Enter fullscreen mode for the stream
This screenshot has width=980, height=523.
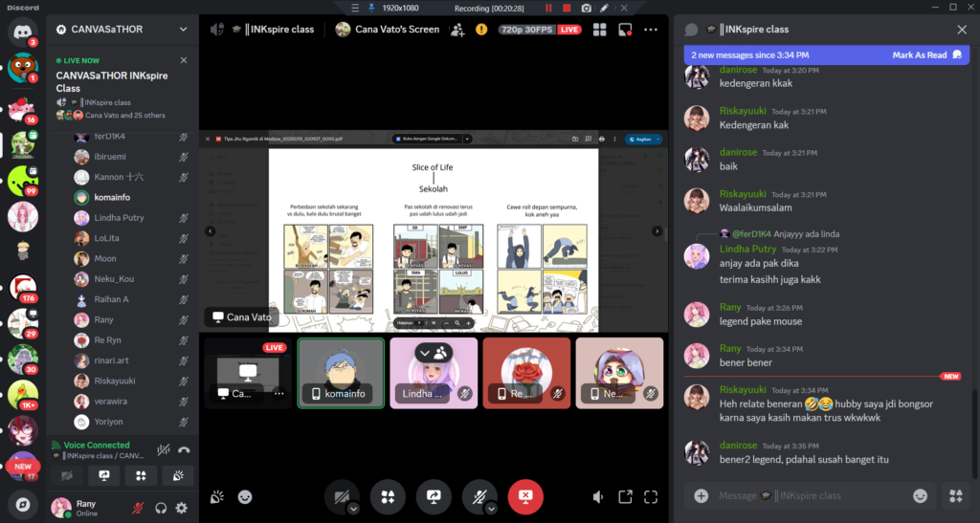[x=651, y=497]
